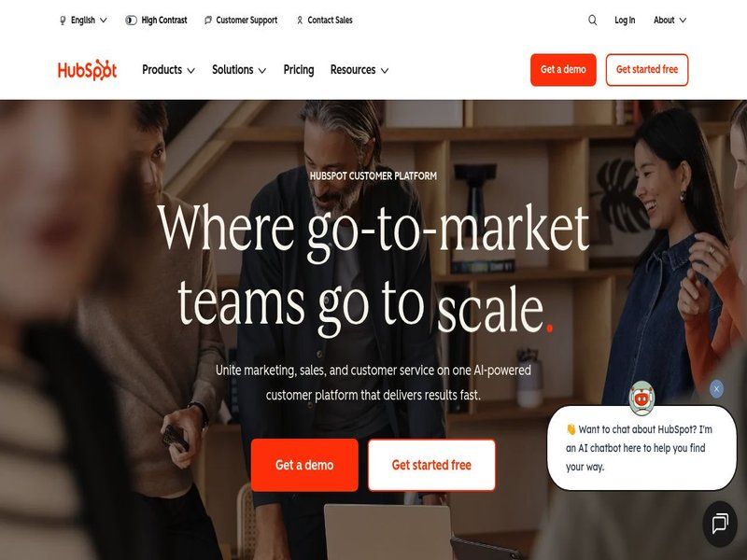Expand the English language dropdown
The width and height of the screenshot is (747, 560).
point(83,20)
